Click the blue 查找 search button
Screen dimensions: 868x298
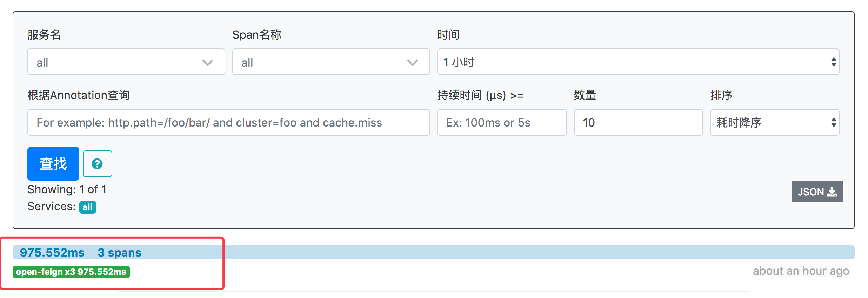coord(53,163)
